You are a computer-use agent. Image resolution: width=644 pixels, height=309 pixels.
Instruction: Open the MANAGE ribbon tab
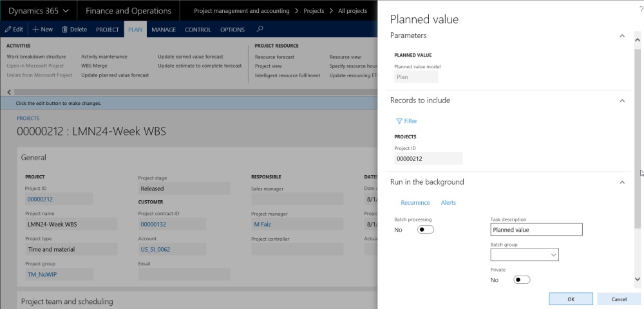164,30
